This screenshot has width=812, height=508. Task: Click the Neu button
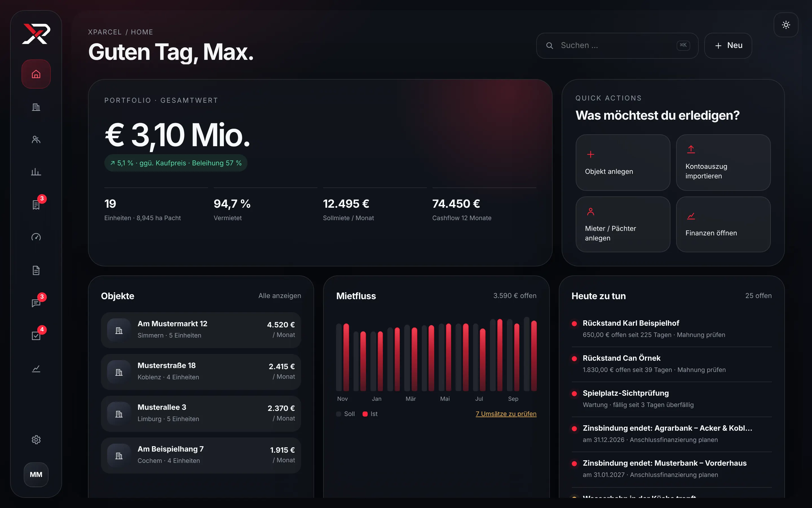[x=728, y=45]
